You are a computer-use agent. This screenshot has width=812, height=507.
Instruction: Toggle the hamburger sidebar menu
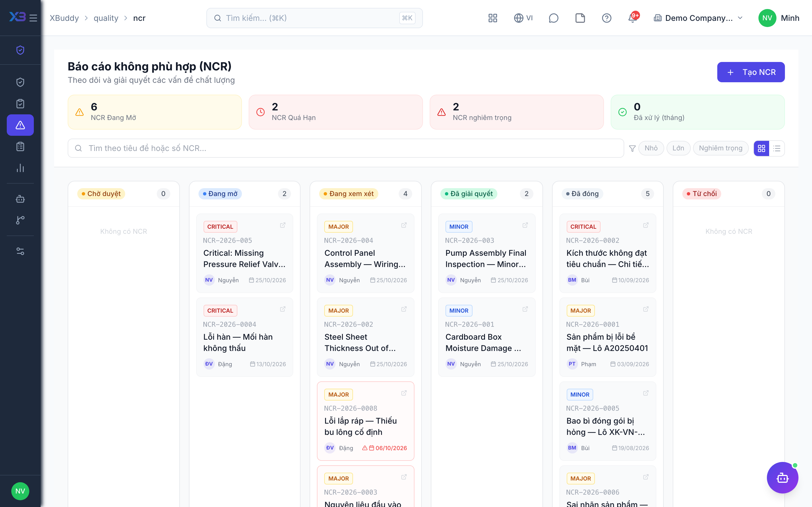[x=33, y=18]
